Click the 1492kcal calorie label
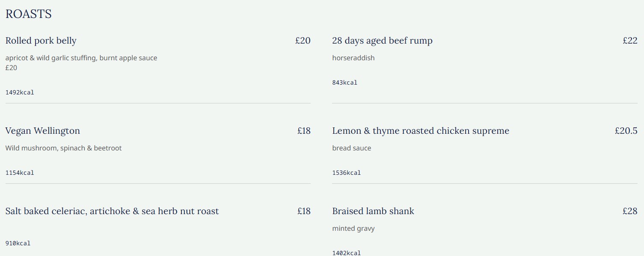Screen dimensions: 644x256 [20, 92]
